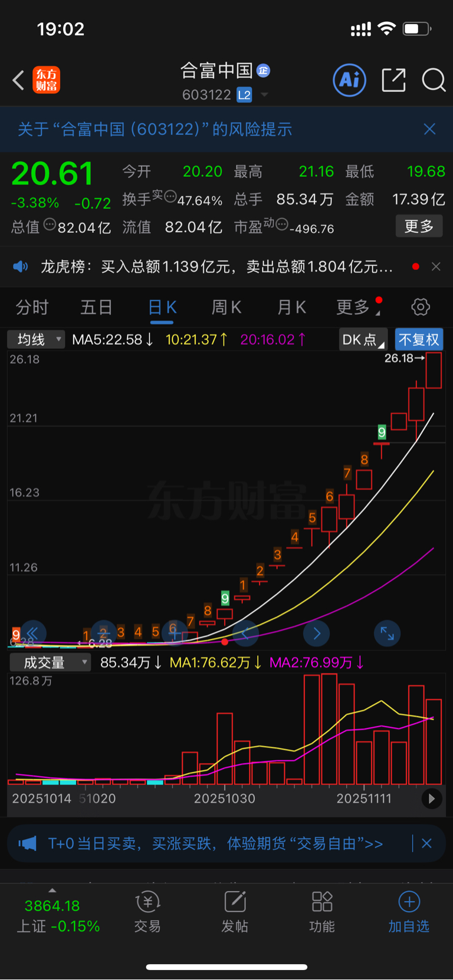Tap the 19:02 status bar clock
Image resolution: width=453 pixels, height=980 pixels.
coord(61,29)
